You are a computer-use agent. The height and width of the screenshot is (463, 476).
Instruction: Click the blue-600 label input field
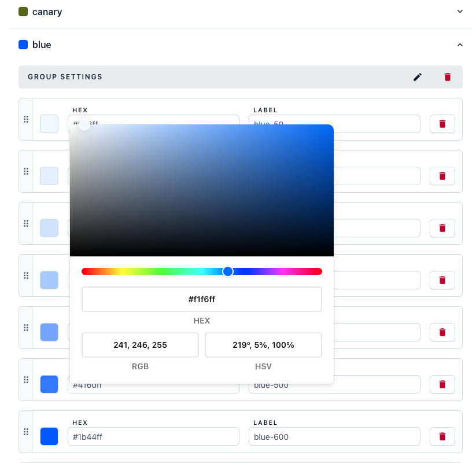coord(334,436)
